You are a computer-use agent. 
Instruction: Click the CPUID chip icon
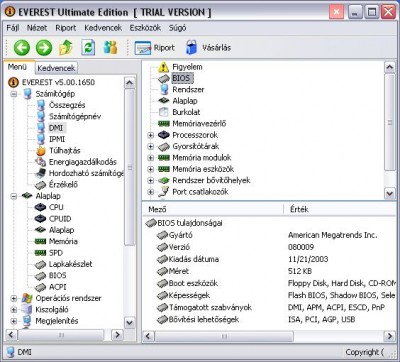point(40,219)
